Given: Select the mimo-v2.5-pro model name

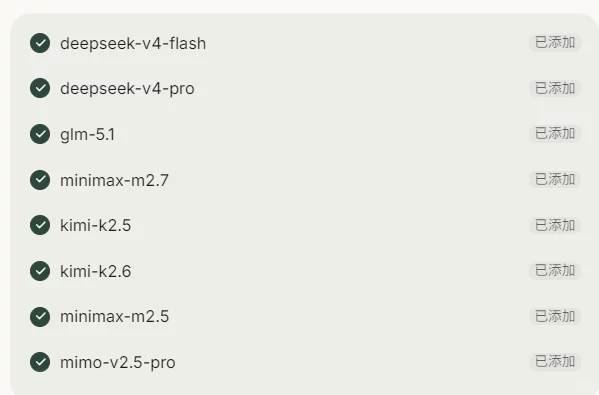Looking at the screenshot, I should click(118, 363).
